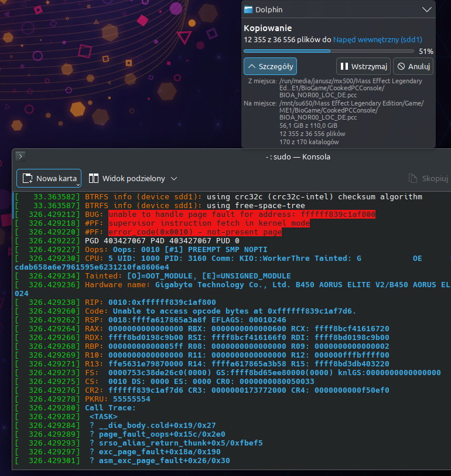
Task: Click the Dolphin app icon in notification header
Action: tap(248, 9)
